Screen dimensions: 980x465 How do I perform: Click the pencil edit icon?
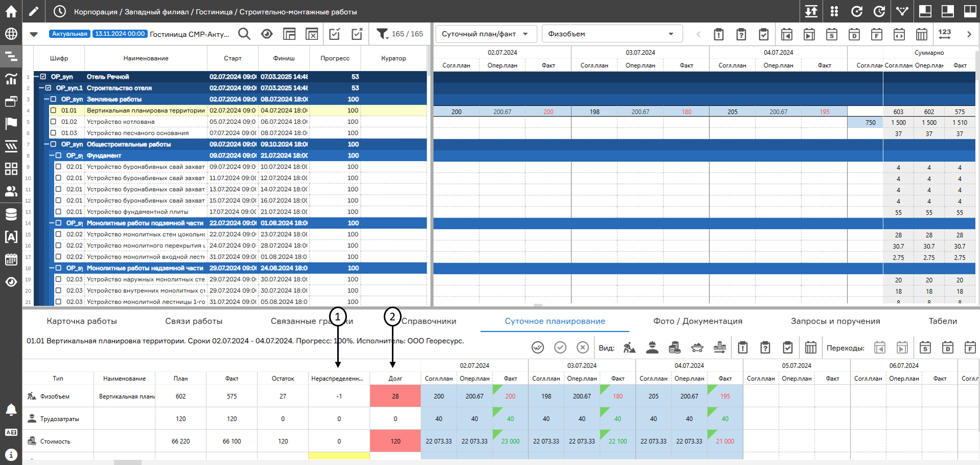34,11
